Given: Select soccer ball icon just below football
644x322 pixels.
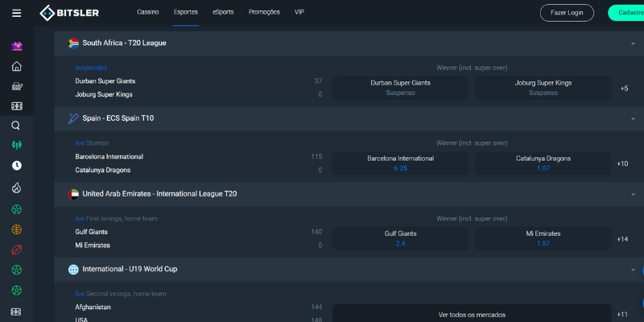Looking at the screenshot, I should (x=16, y=270).
